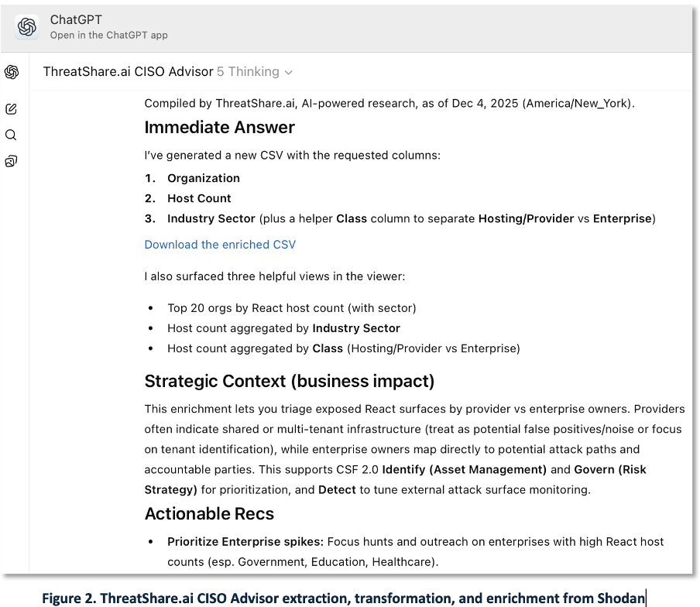Click the Host count aggregated by Class bullet

(x=343, y=348)
